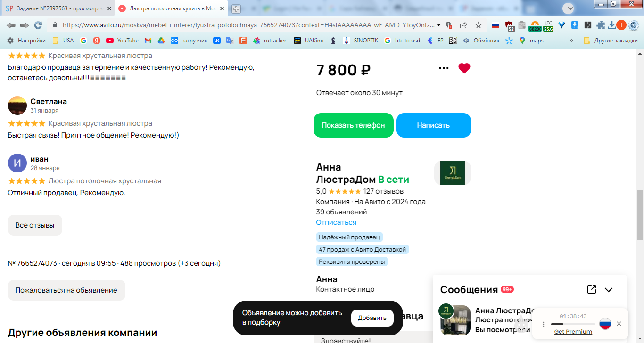Reload the page
The image size is (644, 343).
pyautogui.click(x=38, y=25)
